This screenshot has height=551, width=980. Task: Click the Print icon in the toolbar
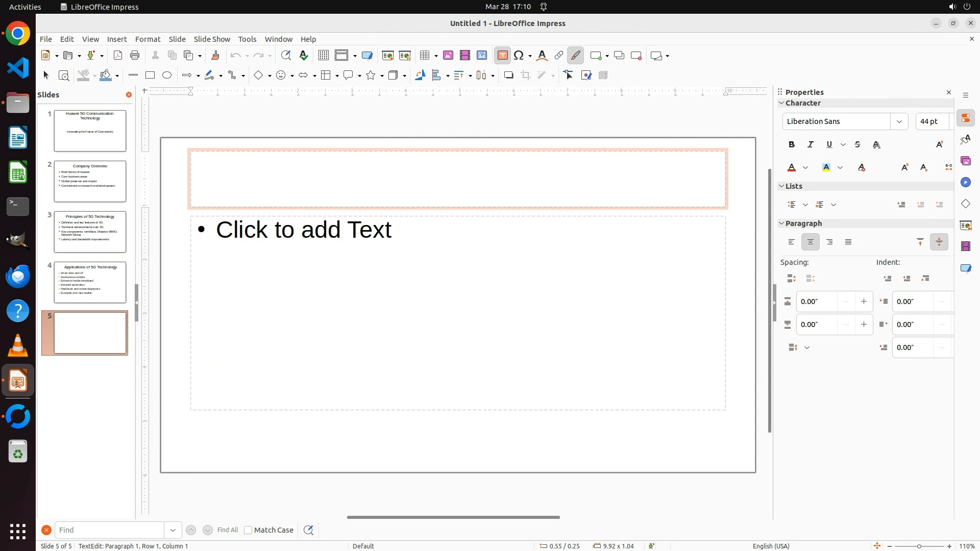[x=135, y=56]
